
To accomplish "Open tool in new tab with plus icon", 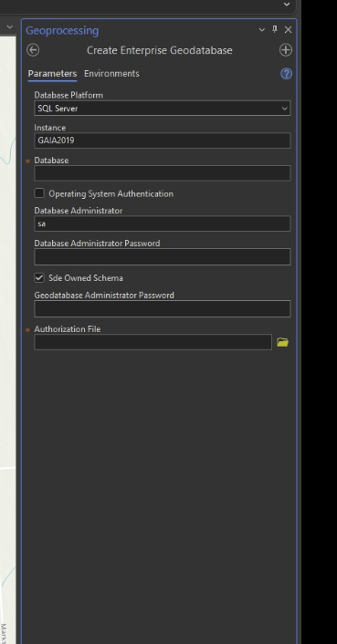I will click(x=286, y=50).
